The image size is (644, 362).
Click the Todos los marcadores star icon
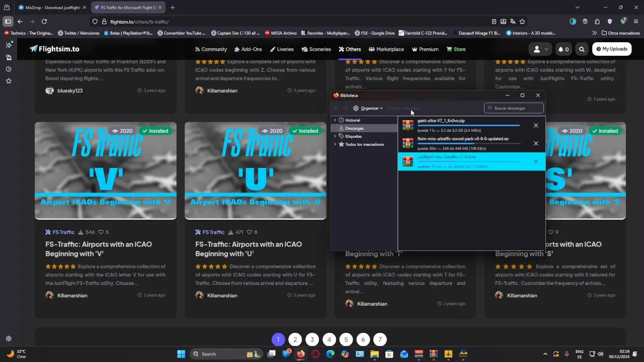[x=341, y=144]
